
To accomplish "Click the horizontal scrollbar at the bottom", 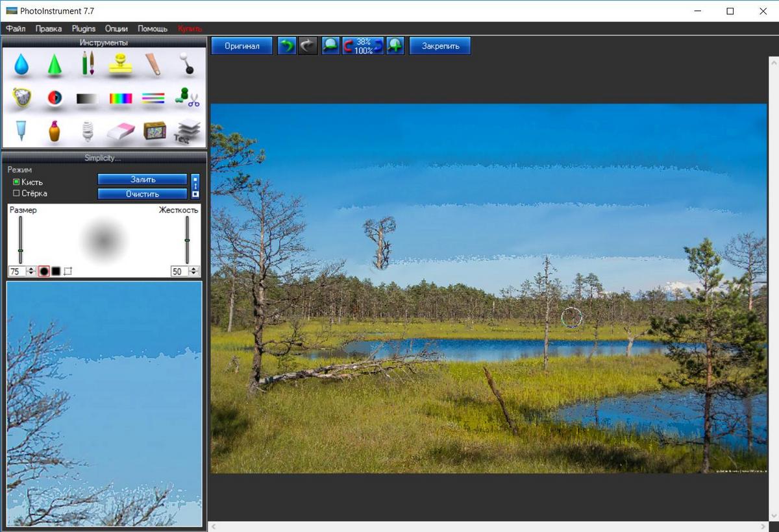I will tap(489, 526).
